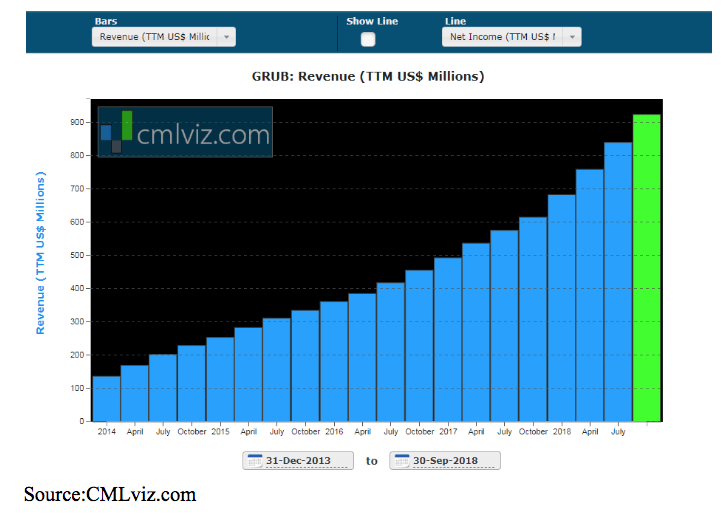
Task: Click the start date field 31-Dec-2013
Action: 298,461
